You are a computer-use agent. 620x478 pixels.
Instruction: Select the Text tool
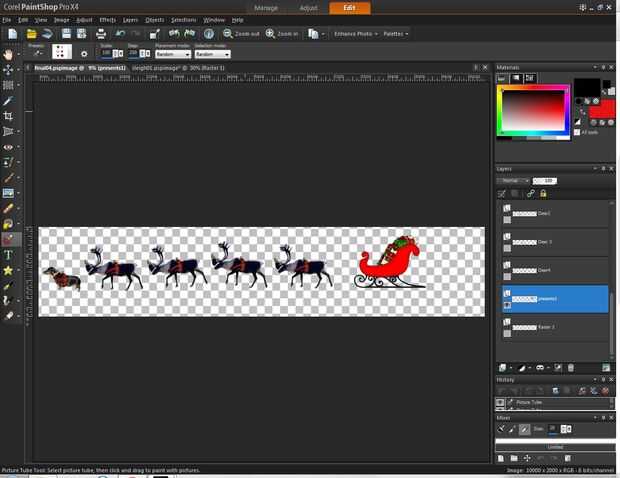click(x=8, y=255)
